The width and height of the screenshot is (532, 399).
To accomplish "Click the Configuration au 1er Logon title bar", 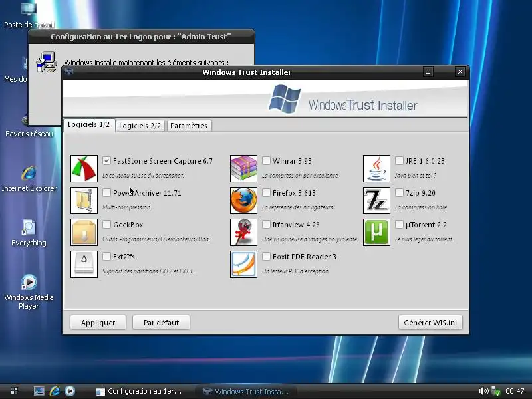I will (x=141, y=37).
